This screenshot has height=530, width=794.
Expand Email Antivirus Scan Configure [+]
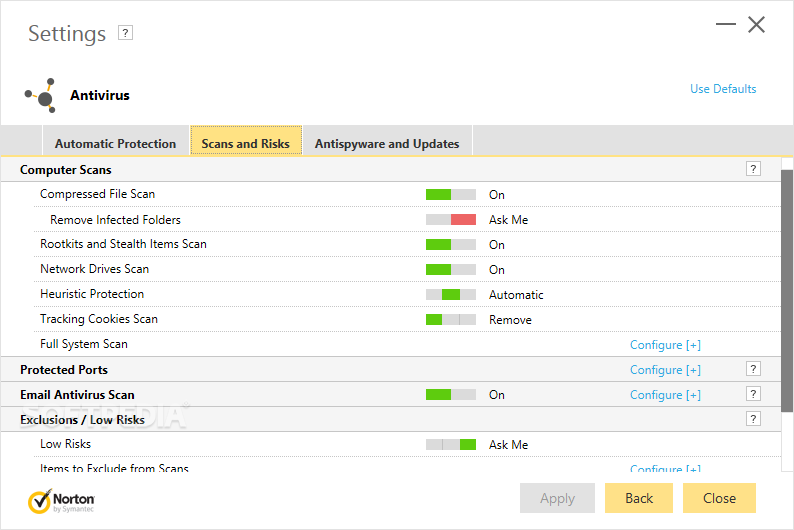coord(665,395)
